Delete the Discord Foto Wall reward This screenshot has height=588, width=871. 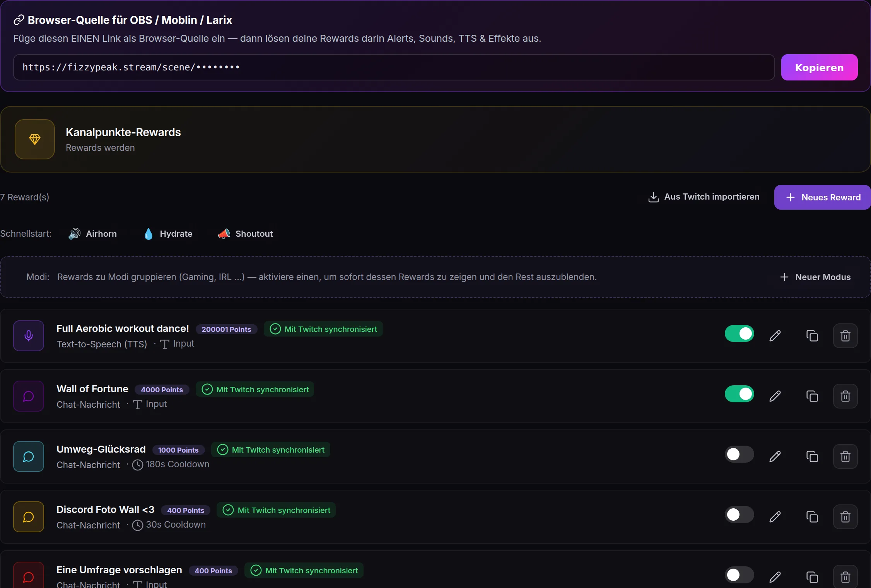click(845, 517)
